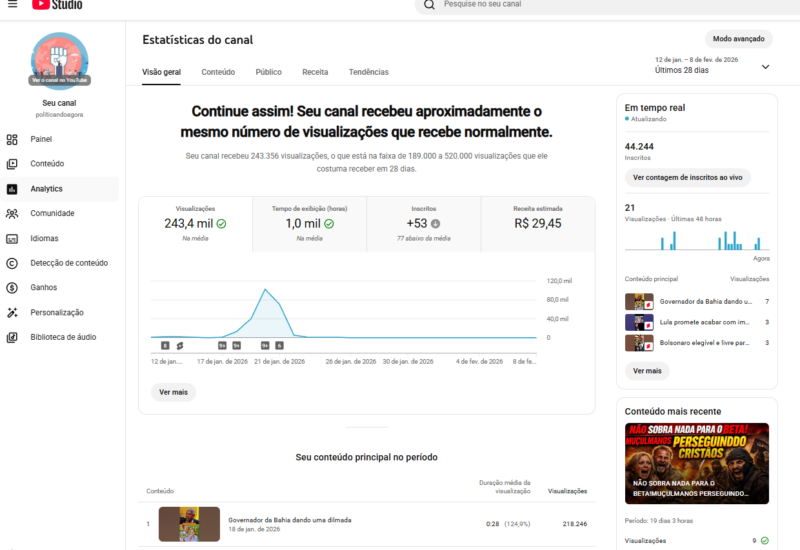Screen dimensions: 800x550
Task: Open the hamburger menu icon
Action: 13,4
